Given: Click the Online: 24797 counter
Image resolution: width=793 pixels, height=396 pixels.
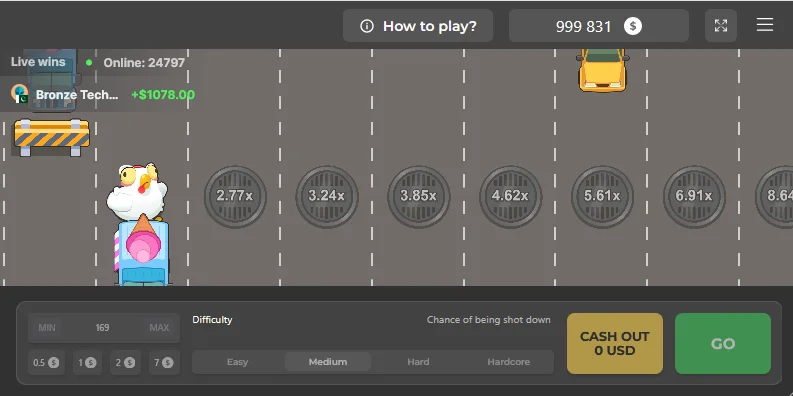Looking at the screenshot, I should [x=144, y=63].
